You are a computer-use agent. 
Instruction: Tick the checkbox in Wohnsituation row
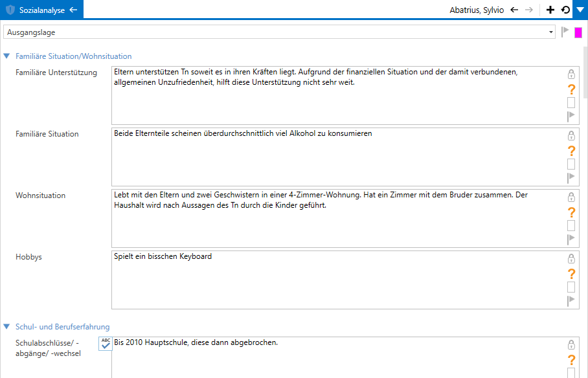coord(571,226)
